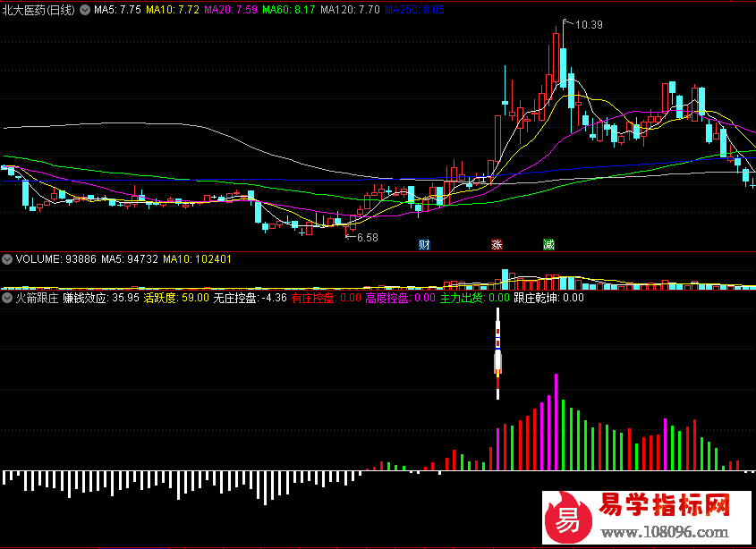
Task: Click the blue 财 marker on the chart
Action: pos(425,244)
